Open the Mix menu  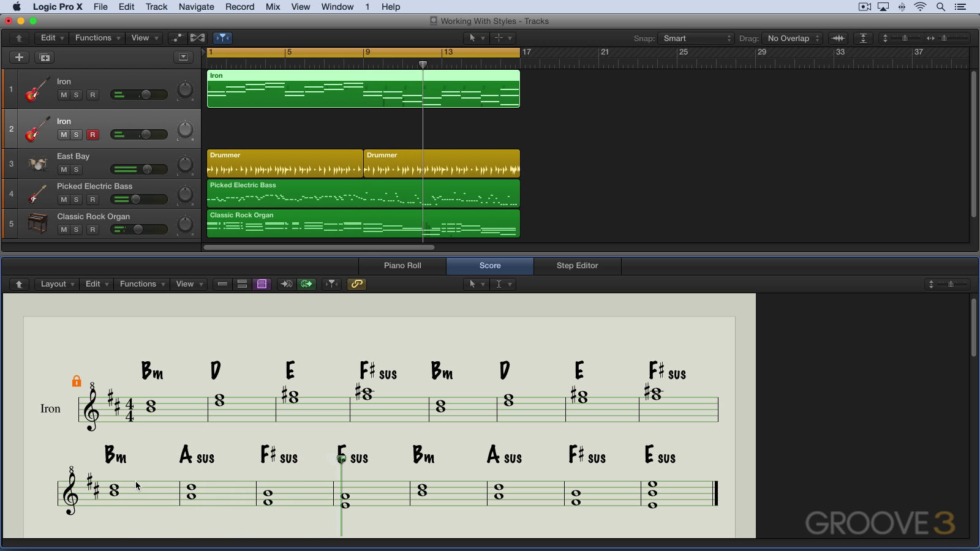[x=273, y=7]
